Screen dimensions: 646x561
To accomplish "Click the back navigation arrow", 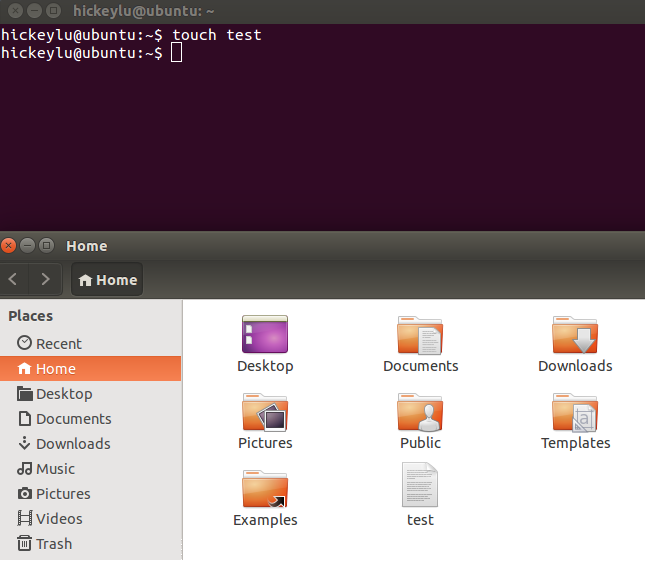I will [x=14, y=280].
